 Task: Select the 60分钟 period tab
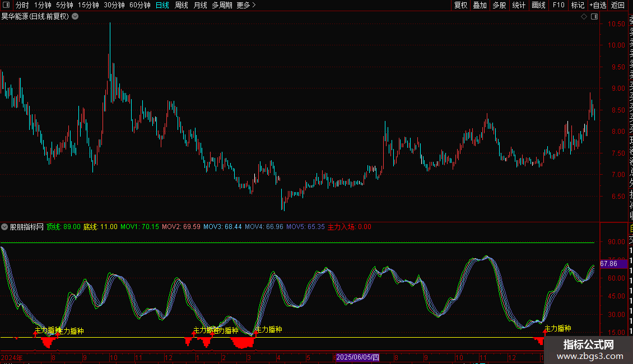pyautogui.click(x=140, y=5)
